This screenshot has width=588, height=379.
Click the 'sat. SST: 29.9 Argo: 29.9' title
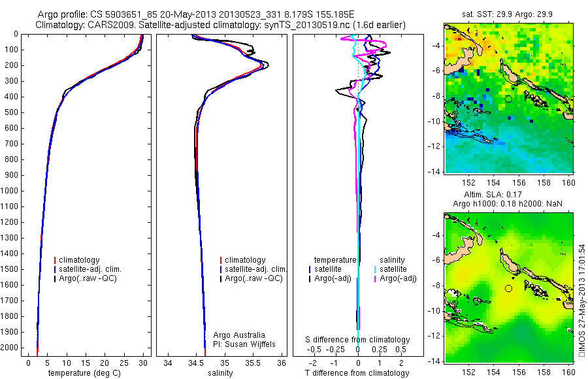(508, 14)
